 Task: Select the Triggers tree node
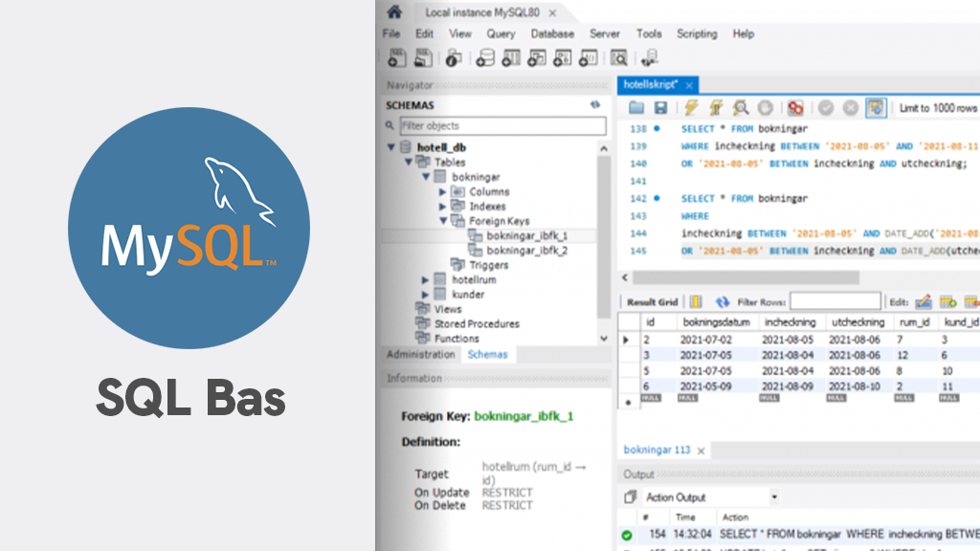[x=489, y=265]
